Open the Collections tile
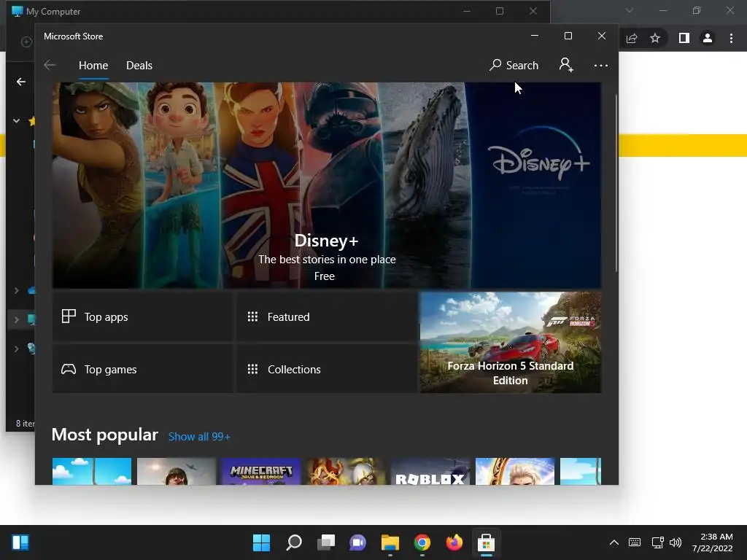Screen dimensions: 747x560 [x=327, y=369]
